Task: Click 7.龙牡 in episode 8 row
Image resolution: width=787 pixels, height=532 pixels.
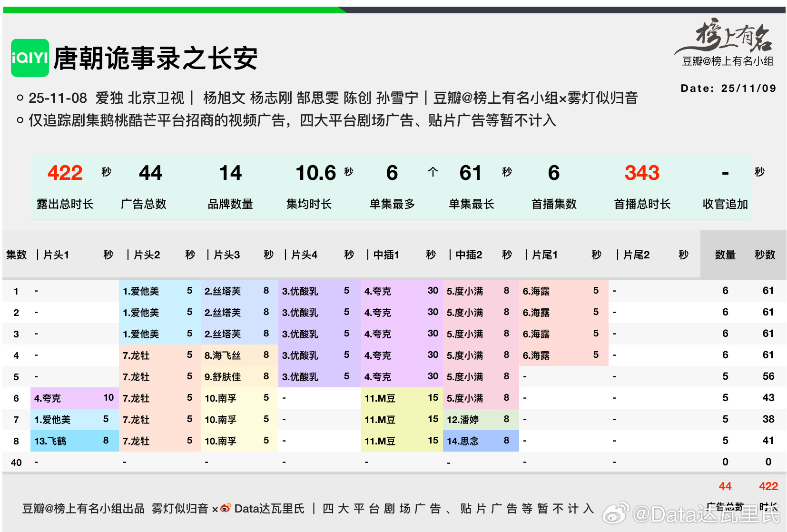Action: pos(136,441)
